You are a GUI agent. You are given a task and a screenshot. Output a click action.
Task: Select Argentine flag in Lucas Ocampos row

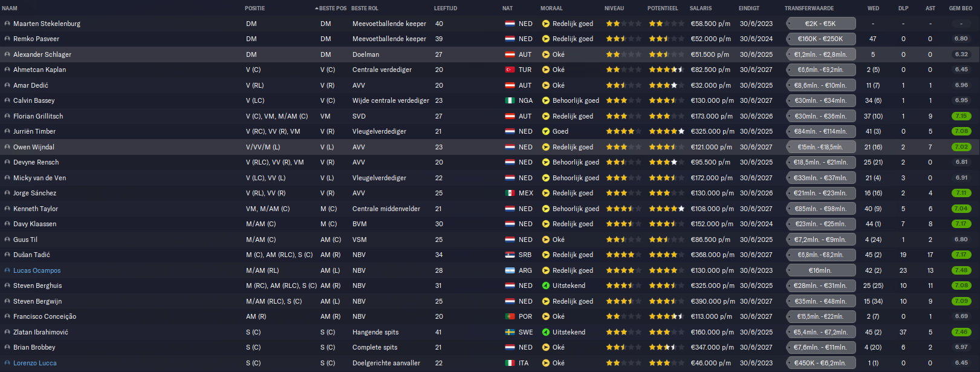click(x=510, y=270)
